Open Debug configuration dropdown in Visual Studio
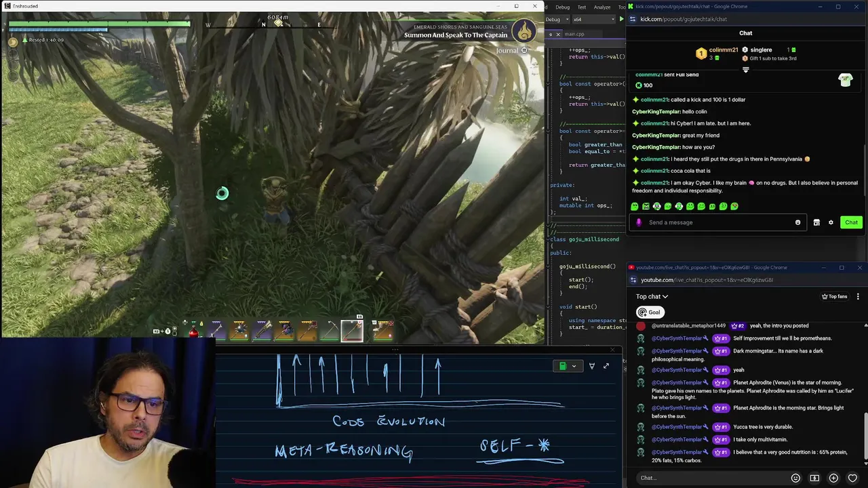 [x=557, y=19]
